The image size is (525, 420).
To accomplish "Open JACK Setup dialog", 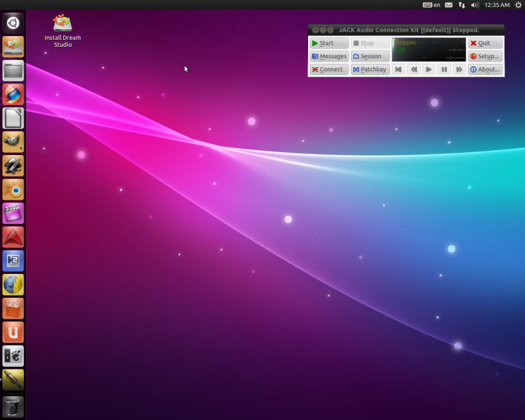I will 485,56.
